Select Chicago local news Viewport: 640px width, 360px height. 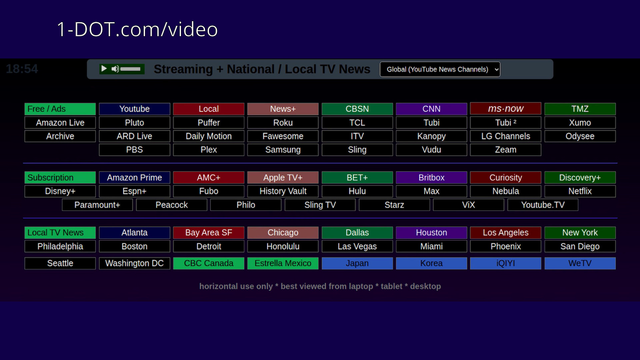(283, 233)
